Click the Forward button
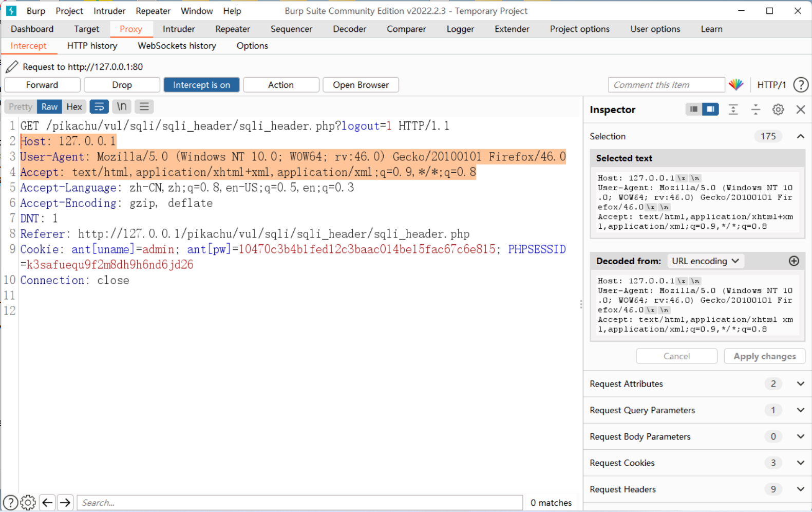Screen dimensions: 812x512 click(x=42, y=85)
